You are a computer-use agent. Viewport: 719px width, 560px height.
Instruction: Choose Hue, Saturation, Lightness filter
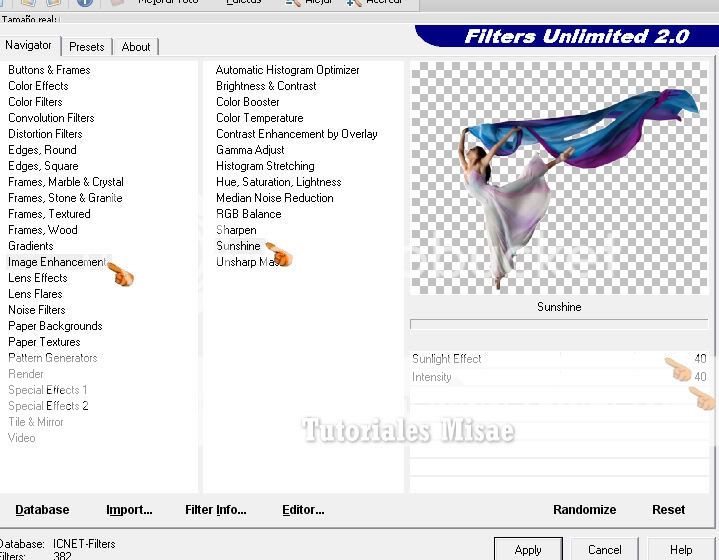point(278,182)
